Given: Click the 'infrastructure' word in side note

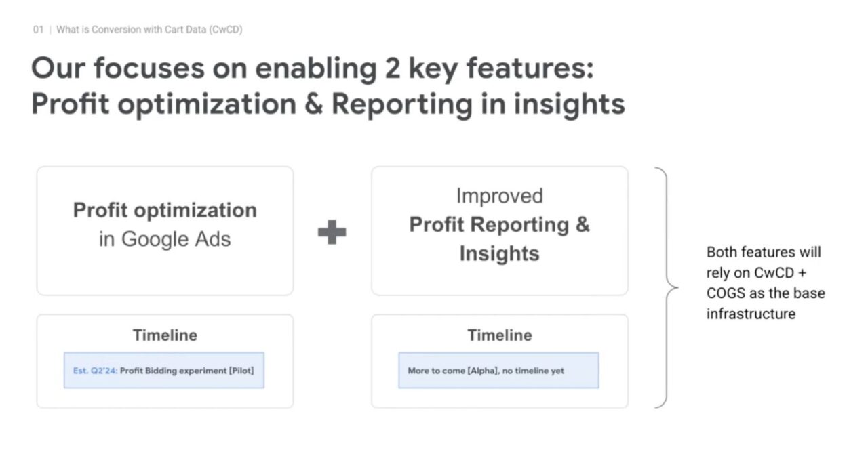Looking at the screenshot, I should coord(751,314).
